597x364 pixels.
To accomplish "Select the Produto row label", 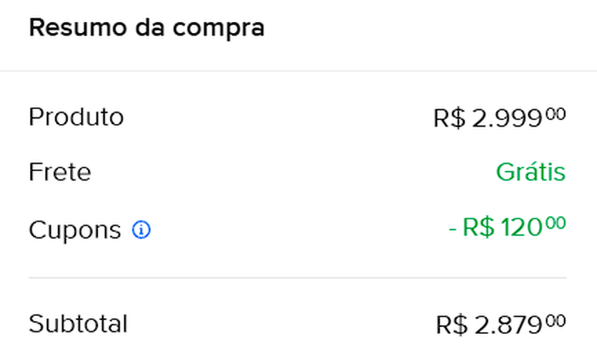I will coord(76,117).
